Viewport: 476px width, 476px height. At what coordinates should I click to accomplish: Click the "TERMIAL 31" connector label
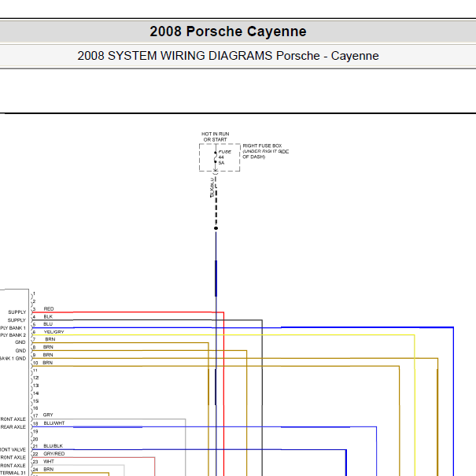(x=13, y=473)
